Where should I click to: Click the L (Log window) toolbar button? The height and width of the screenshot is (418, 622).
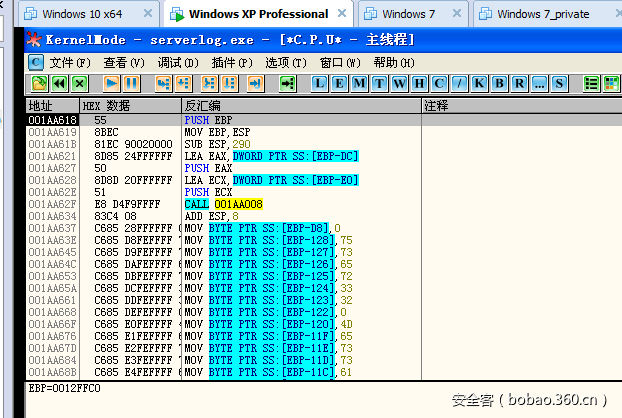click(x=320, y=83)
